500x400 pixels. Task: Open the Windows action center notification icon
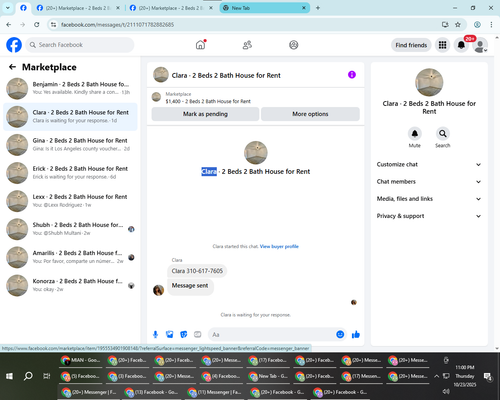[488, 376]
